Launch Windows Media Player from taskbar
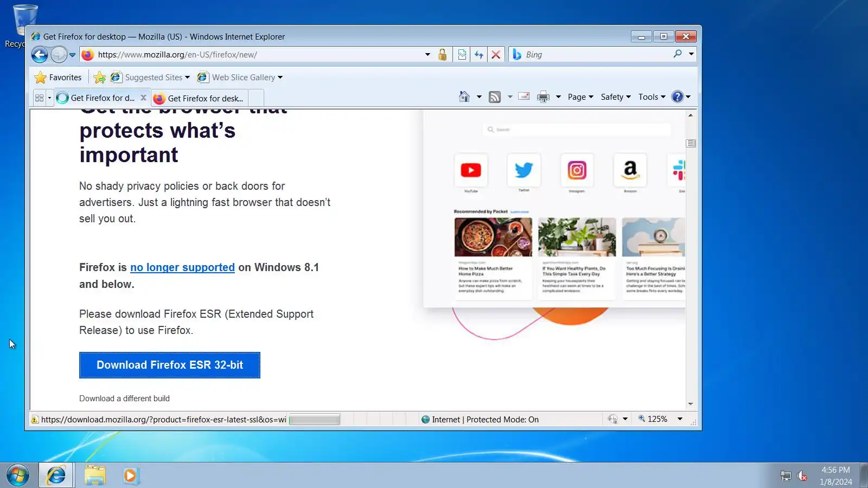The width and height of the screenshot is (868, 488). tap(131, 476)
